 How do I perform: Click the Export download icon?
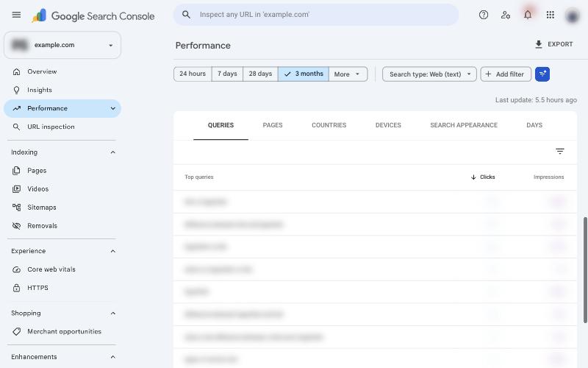pos(539,44)
